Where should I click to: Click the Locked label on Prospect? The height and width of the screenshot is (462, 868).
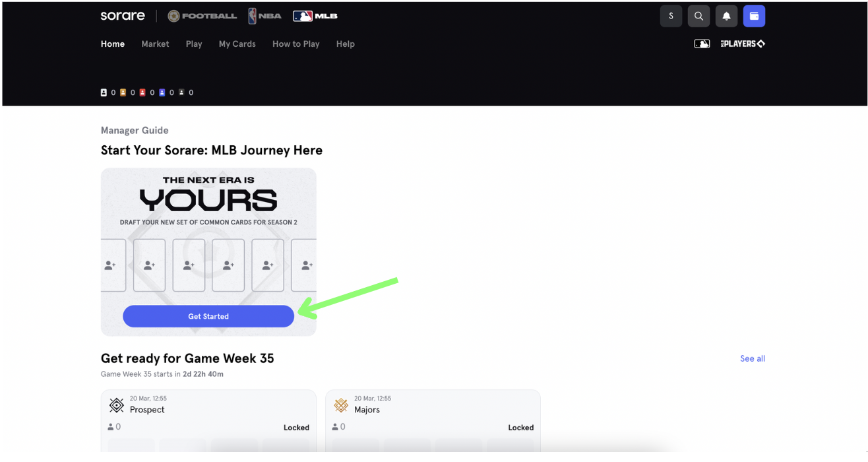(296, 428)
